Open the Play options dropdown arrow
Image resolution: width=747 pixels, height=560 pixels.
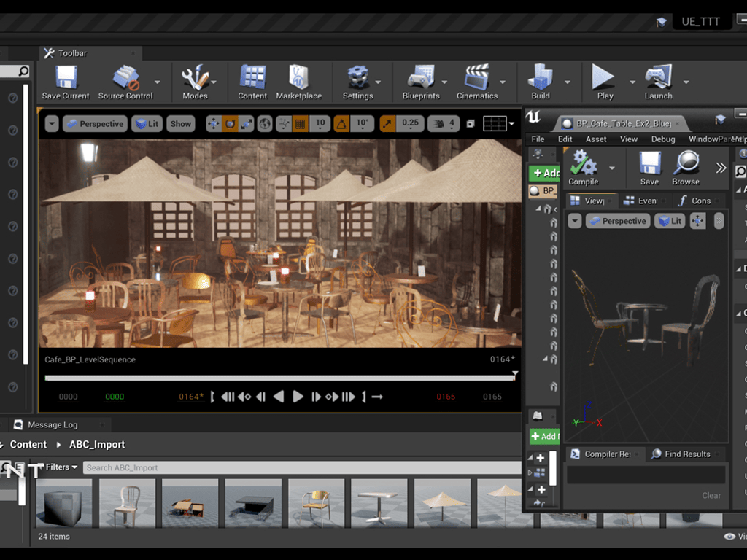tap(632, 82)
